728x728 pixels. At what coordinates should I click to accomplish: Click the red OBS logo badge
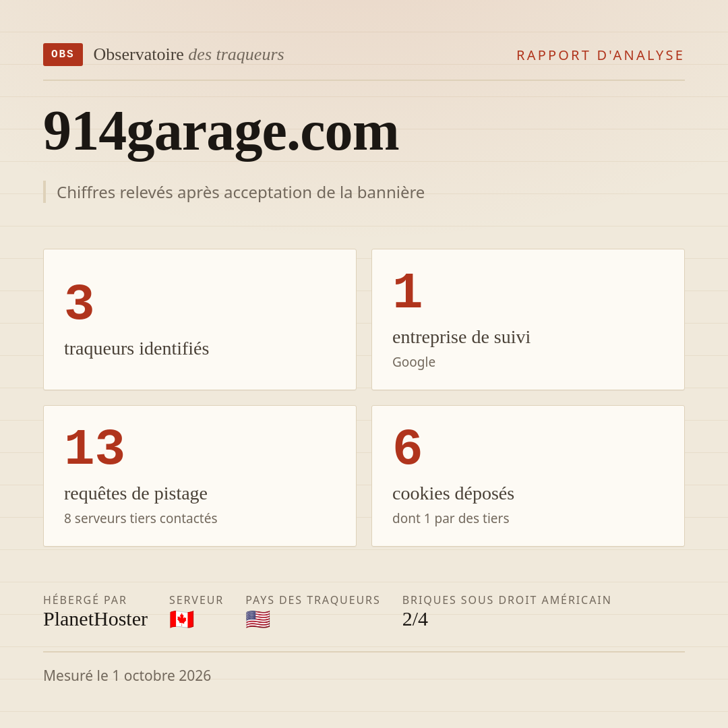(63, 55)
